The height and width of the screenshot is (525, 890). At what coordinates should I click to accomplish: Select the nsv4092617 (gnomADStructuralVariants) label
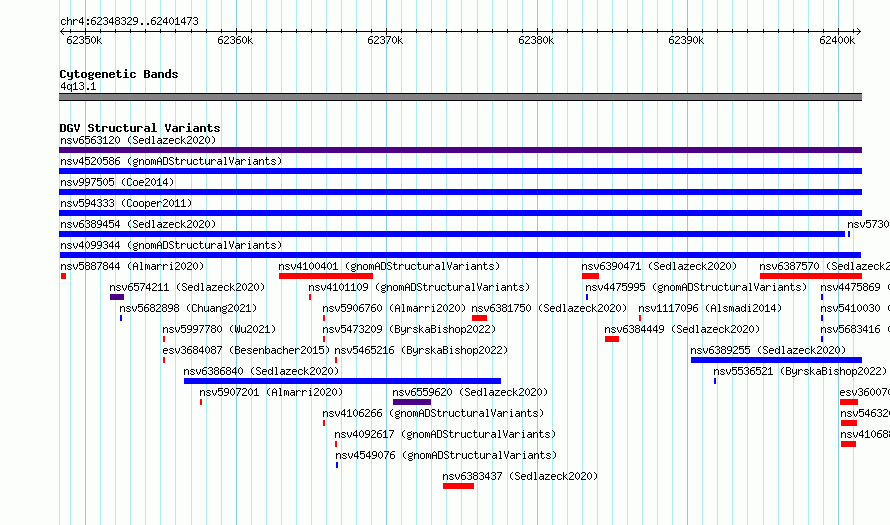tap(445, 434)
